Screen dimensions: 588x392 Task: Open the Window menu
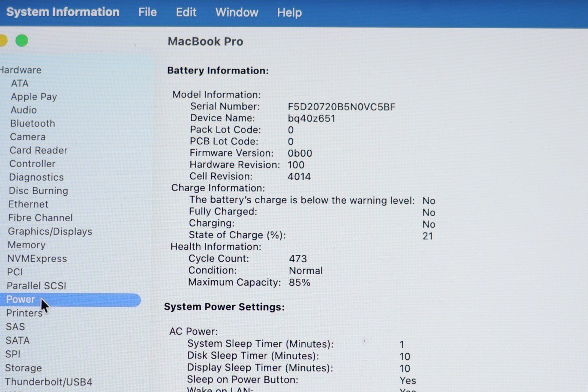point(237,13)
